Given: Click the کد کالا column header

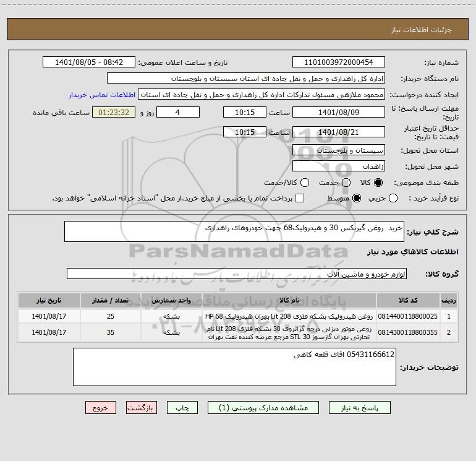Looking at the screenshot, I should pyautogui.click(x=408, y=300).
